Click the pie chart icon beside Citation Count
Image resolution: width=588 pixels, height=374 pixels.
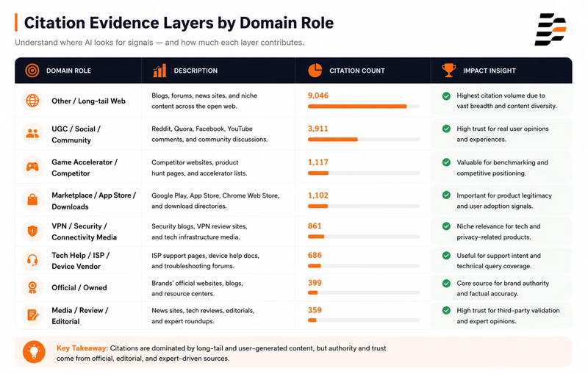pos(315,70)
